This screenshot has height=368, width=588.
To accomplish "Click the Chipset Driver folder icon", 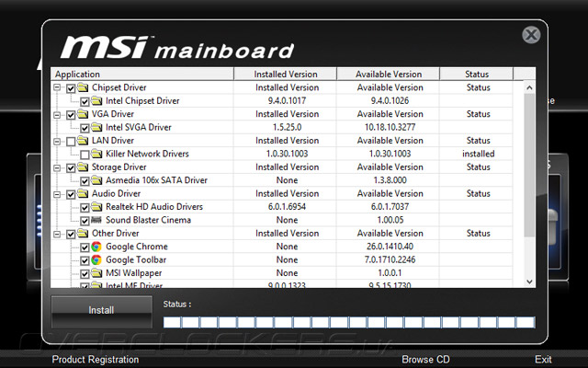I will click(x=83, y=88).
